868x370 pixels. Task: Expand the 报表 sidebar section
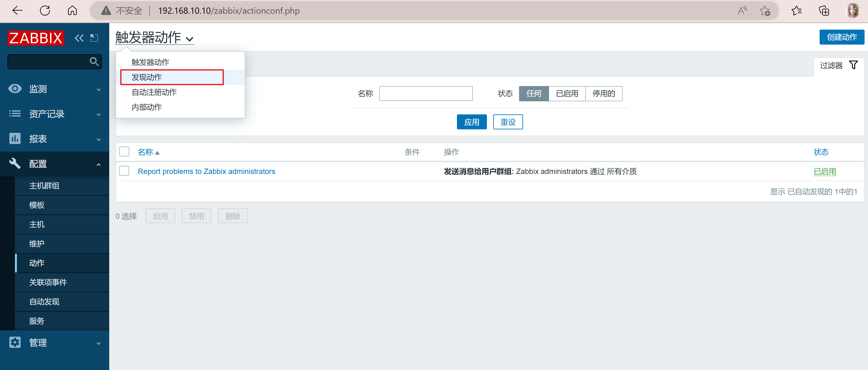point(55,139)
